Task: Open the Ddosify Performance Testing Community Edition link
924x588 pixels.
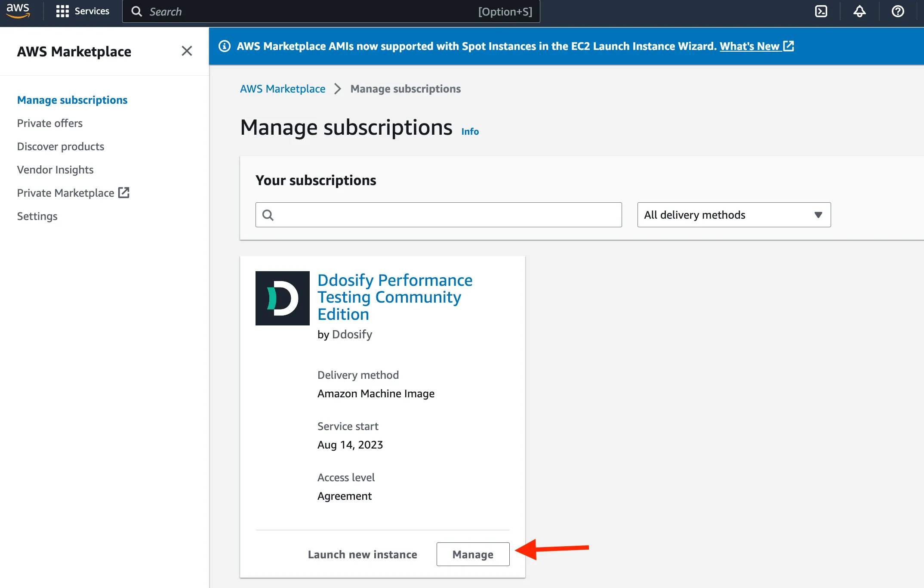Action: click(x=395, y=297)
